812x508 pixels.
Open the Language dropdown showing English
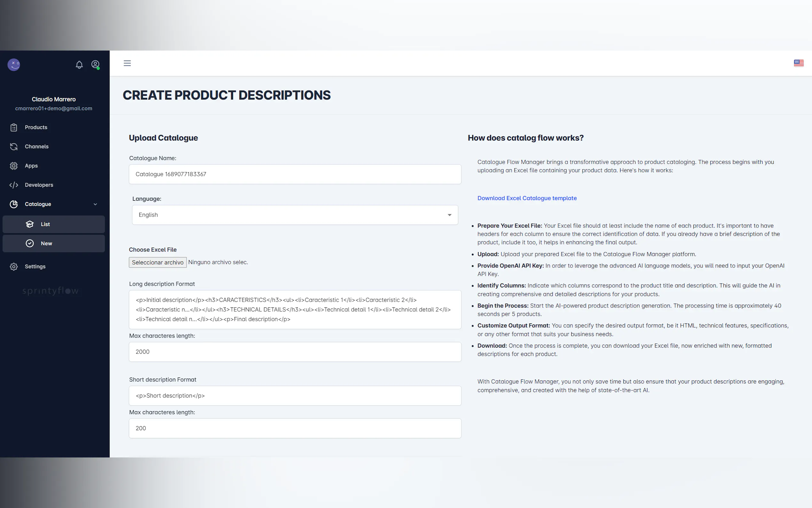click(295, 215)
